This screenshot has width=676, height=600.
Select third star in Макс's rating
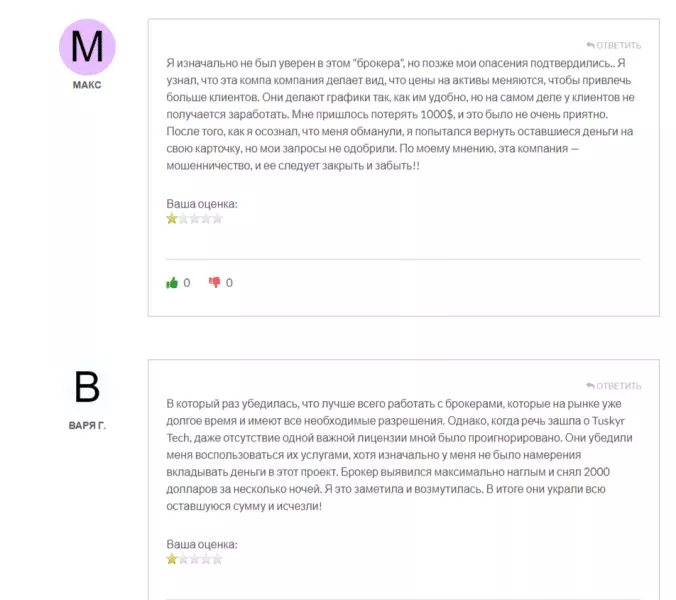pos(194,219)
